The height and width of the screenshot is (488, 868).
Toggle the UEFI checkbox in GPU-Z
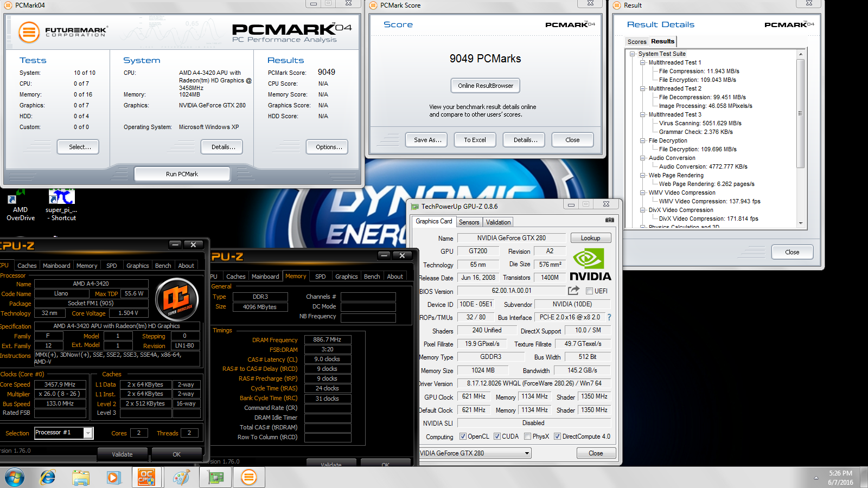[x=589, y=291]
